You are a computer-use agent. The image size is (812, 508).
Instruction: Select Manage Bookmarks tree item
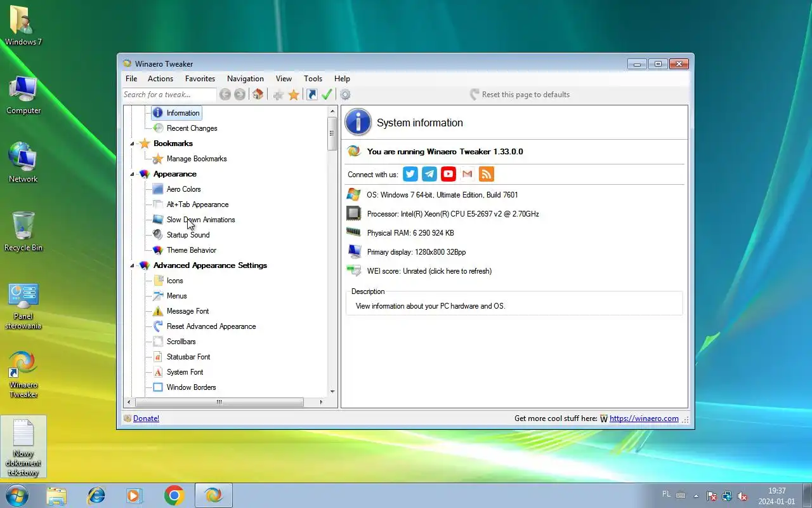coord(197,159)
